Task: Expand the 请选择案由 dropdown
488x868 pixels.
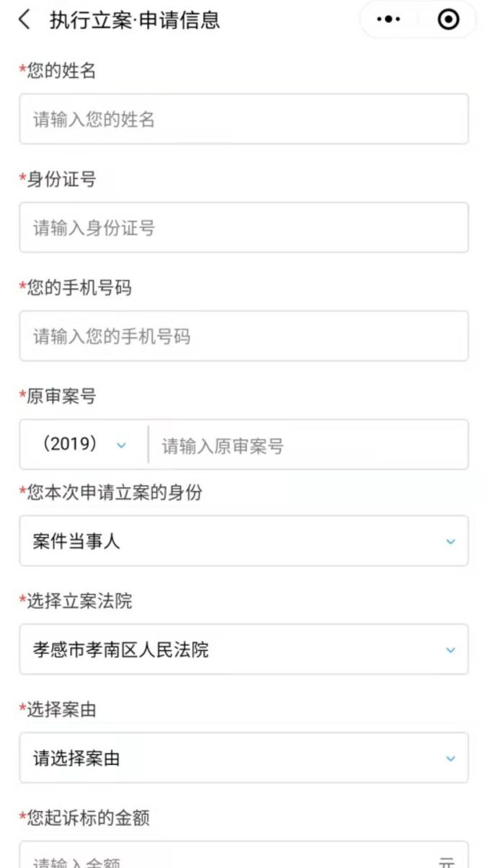Action: 244,758
